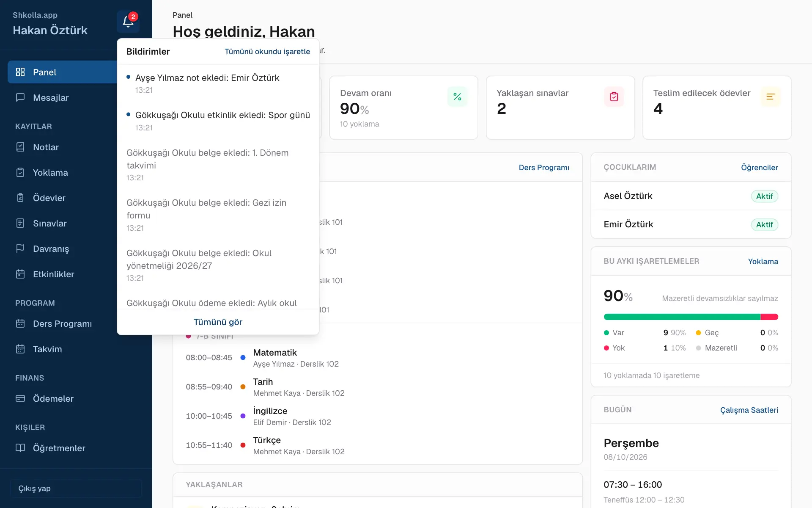812x508 pixels.
Task: Click the percent icon on Devam oranı card
Action: point(457,97)
